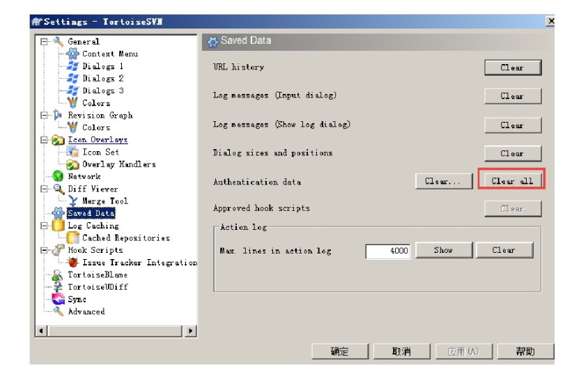Click the Dialogs 1 windows icon
588x374 pixels.
tap(72, 66)
